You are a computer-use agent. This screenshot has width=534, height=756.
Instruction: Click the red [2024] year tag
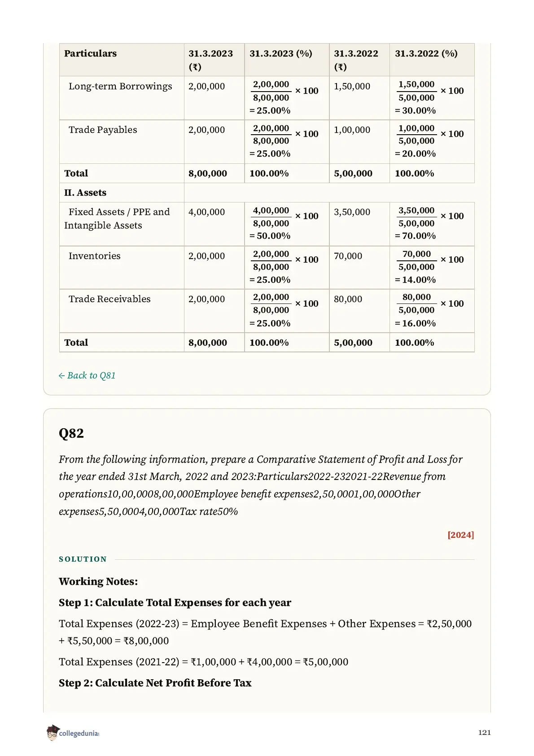[x=460, y=535]
